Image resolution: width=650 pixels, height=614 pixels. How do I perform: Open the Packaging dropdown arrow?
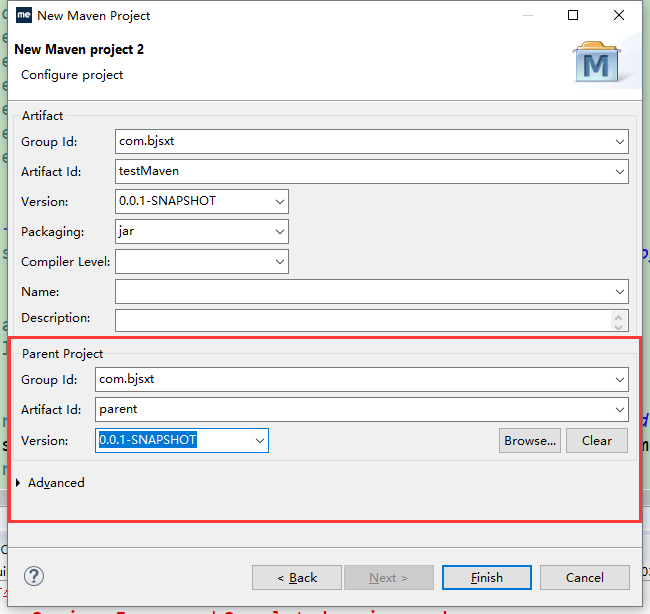[x=280, y=231]
